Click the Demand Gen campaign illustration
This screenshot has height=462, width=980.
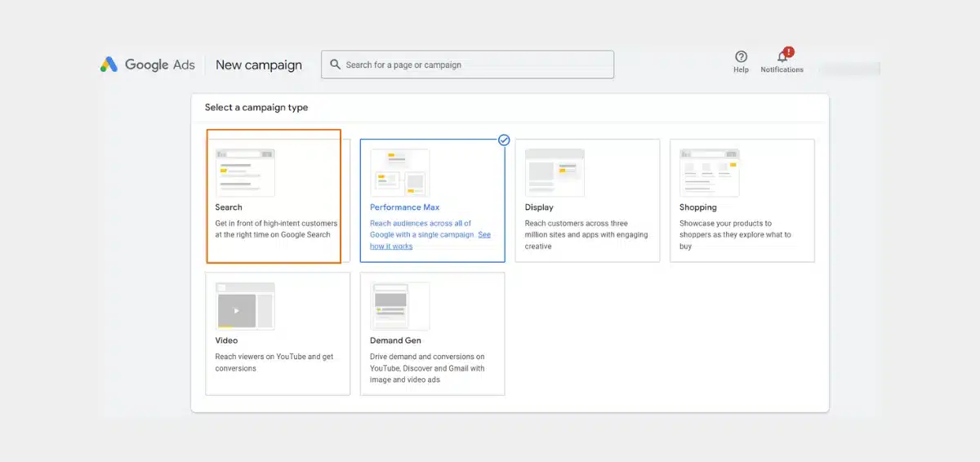399,306
